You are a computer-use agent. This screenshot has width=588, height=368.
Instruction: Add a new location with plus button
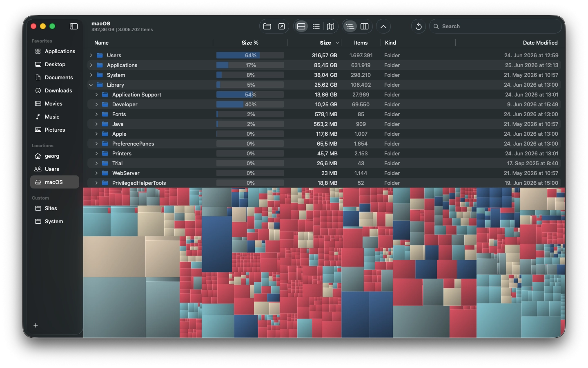(36, 325)
